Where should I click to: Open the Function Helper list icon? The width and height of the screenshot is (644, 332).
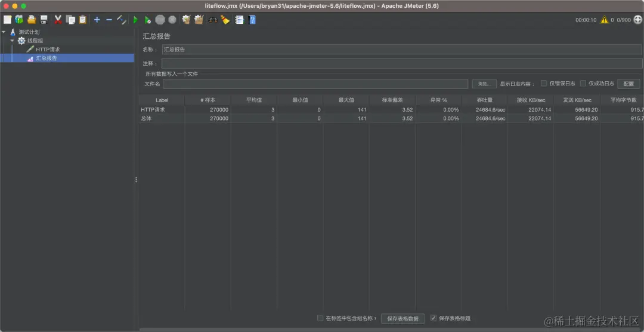pyautogui.click(x=239, y=19)
